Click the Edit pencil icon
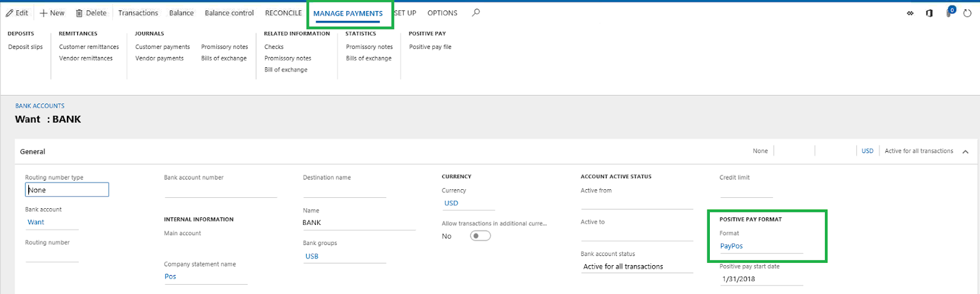The height and width of the screenshot is (294, 980). (10, 13)
